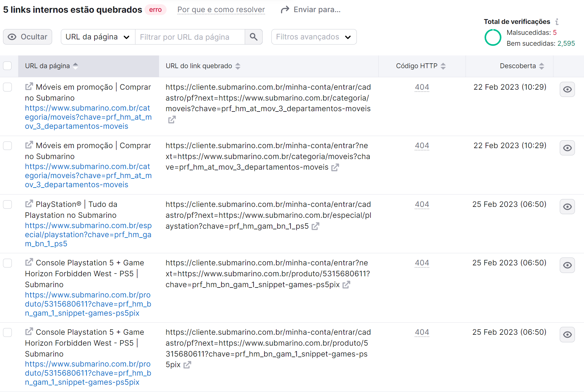Open broken link icon after departamentos-moveis cadastro URL
The image size is (584, 392).
(172, 120)
